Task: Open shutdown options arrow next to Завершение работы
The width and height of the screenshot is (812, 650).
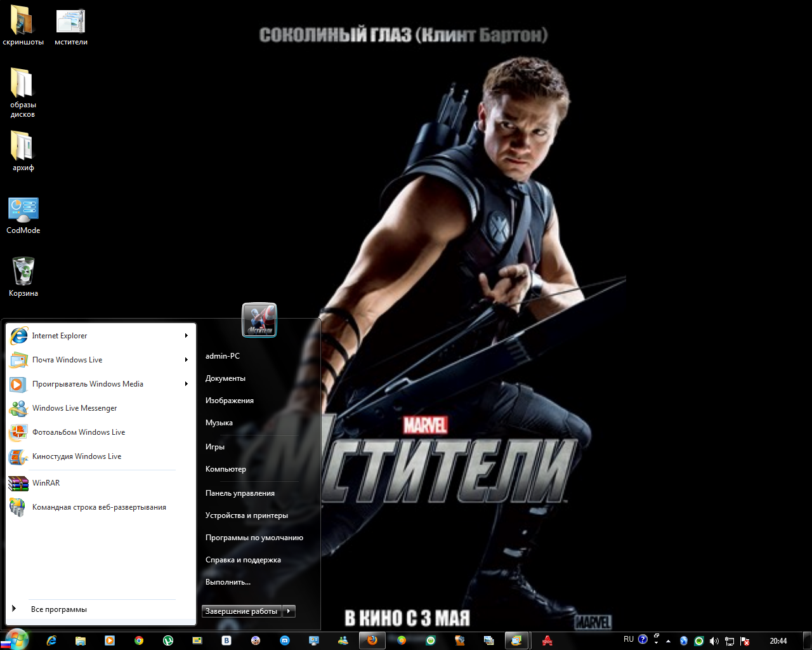Action: coord(289,611)
